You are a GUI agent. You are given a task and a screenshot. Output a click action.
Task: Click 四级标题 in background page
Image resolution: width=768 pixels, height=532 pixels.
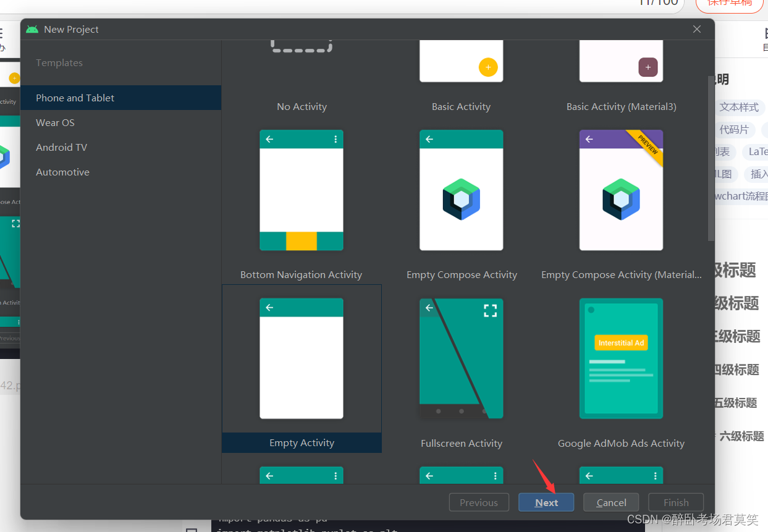click(736, 369)
